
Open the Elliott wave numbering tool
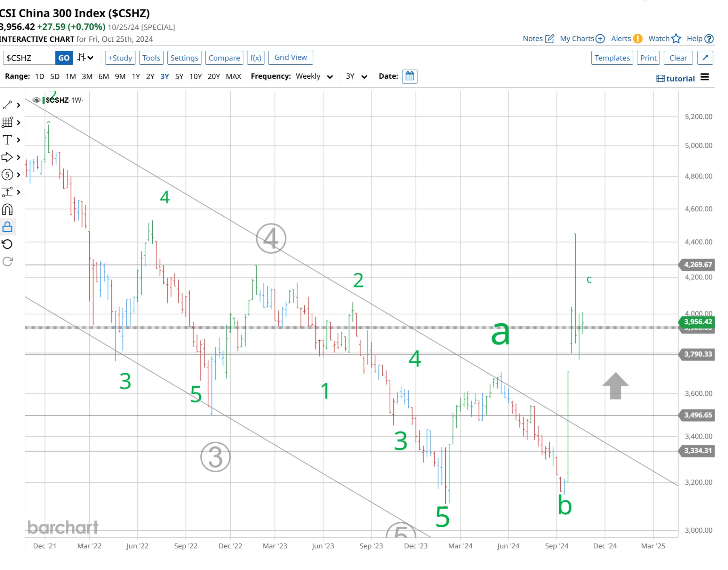coord(7,175)
